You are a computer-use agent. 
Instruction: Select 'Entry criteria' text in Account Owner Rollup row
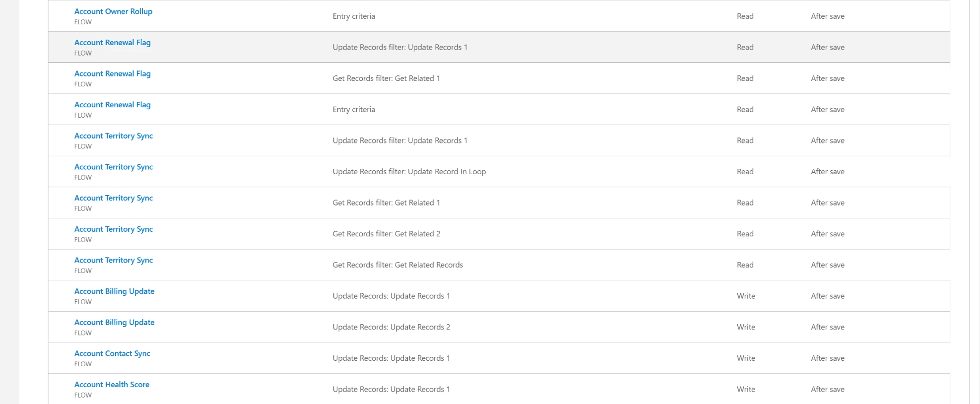click(354, 16)
